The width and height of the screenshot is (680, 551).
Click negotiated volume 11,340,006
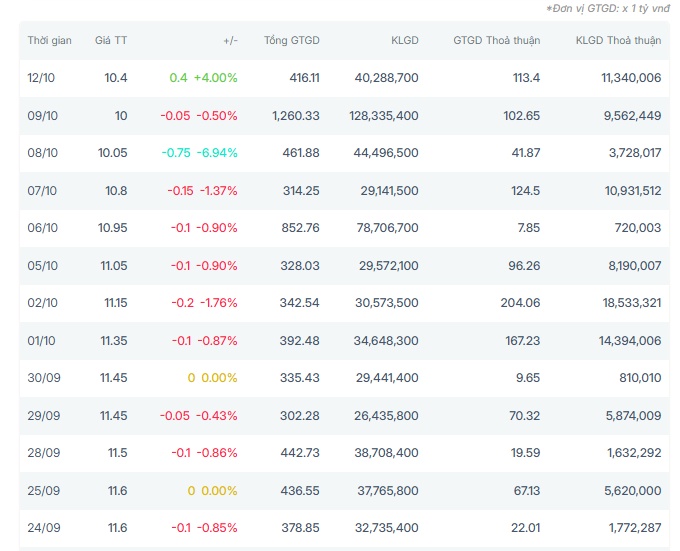coord(631,78)
